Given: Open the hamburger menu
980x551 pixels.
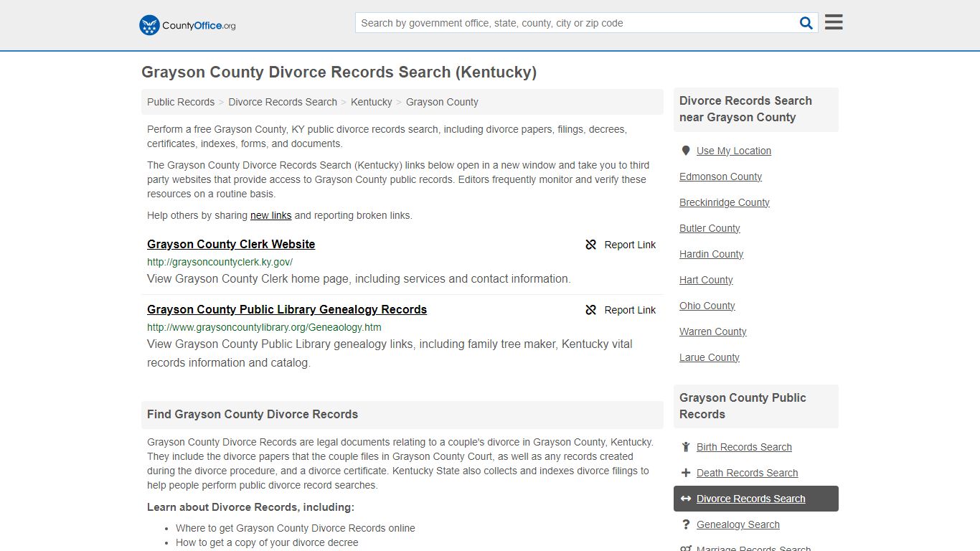Looking at the screenshot, I should [834, 22].
